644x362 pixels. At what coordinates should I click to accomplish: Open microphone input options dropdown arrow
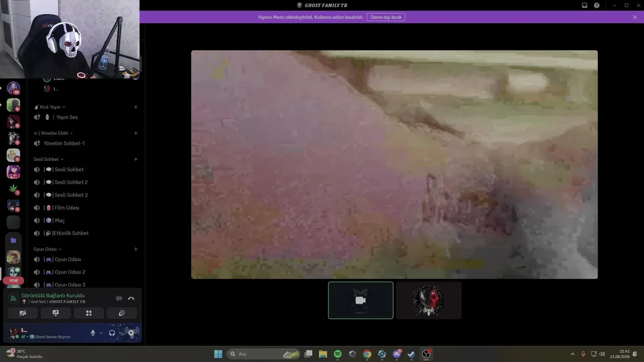coord(101,333)
